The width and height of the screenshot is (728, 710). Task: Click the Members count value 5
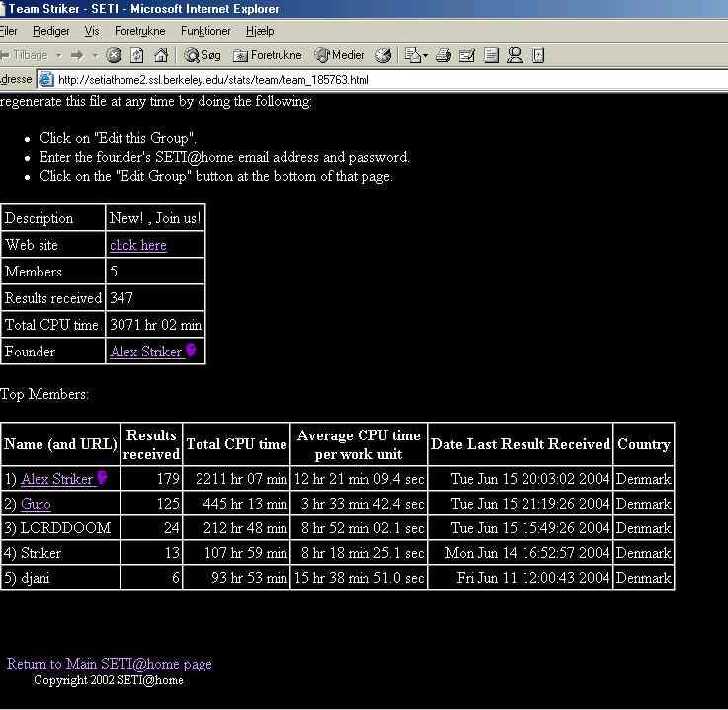point(114,272)
